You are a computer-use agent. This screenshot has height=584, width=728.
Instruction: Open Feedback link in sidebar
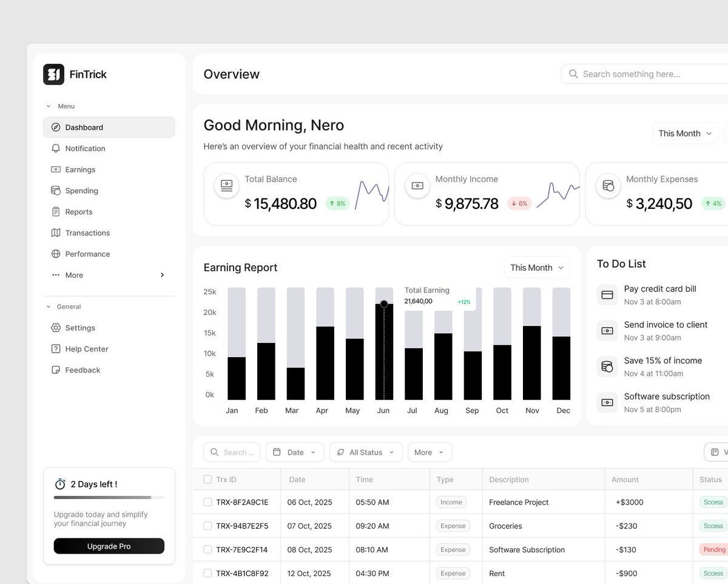(x=109, y=370)
